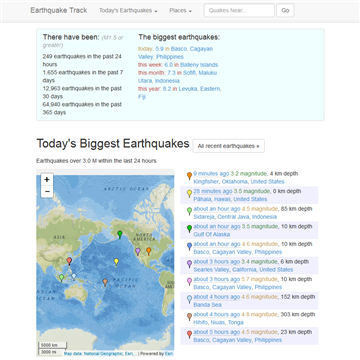Screen dimensions: 360x360
Task: Click the dark green pin beside Gulf Of Alaska
Action: click(x=189, y=229)
